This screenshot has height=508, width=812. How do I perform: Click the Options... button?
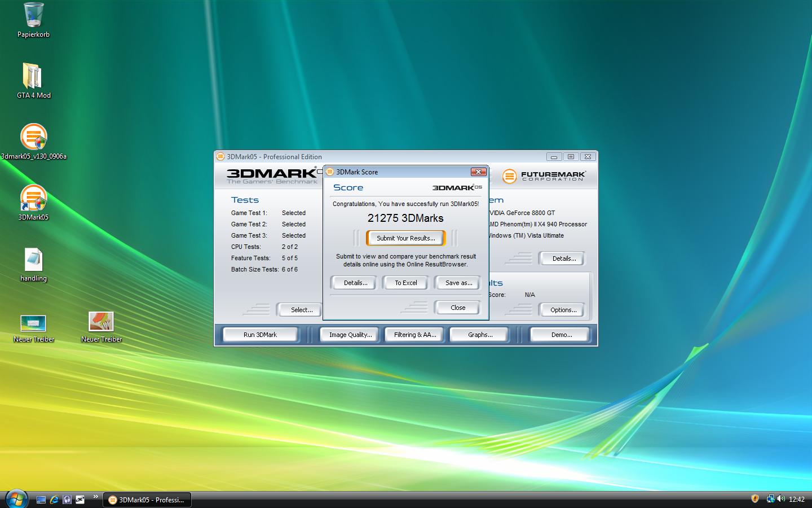tap(563, 310)
